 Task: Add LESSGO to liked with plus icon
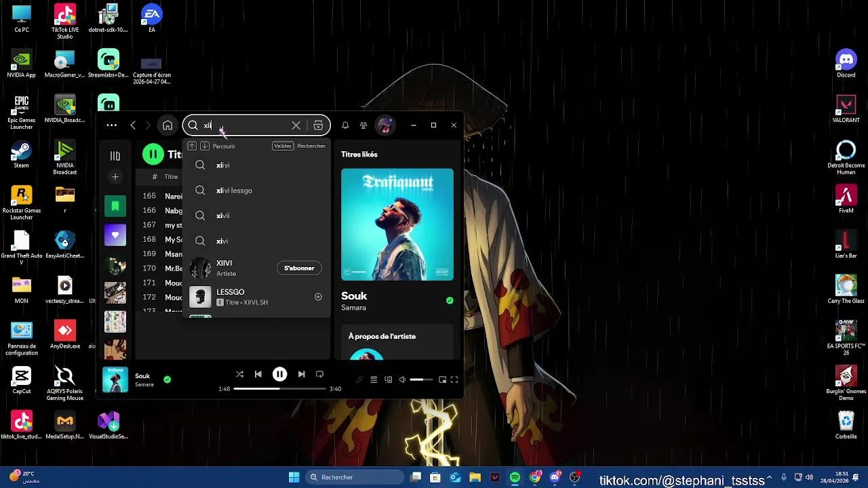(318, 297)
